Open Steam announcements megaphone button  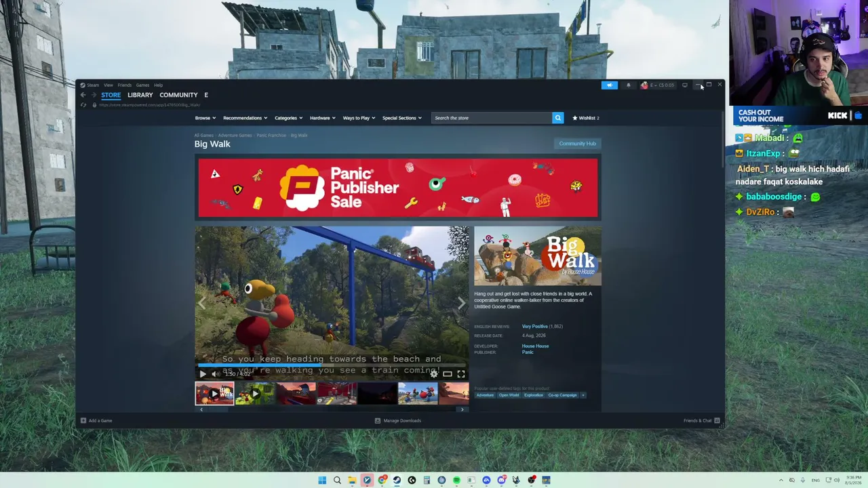pyautogui.click(x=610, y=85)
